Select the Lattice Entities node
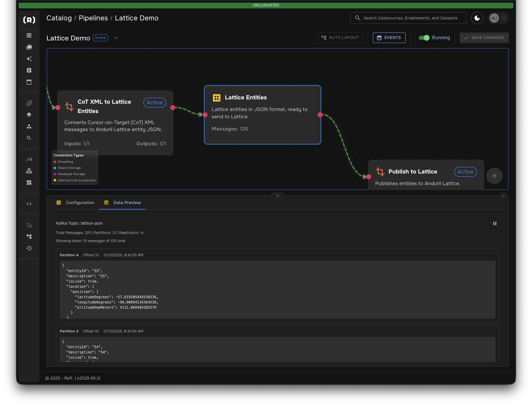The height and width of the screenshot is (406, 532). pos(263,115)
